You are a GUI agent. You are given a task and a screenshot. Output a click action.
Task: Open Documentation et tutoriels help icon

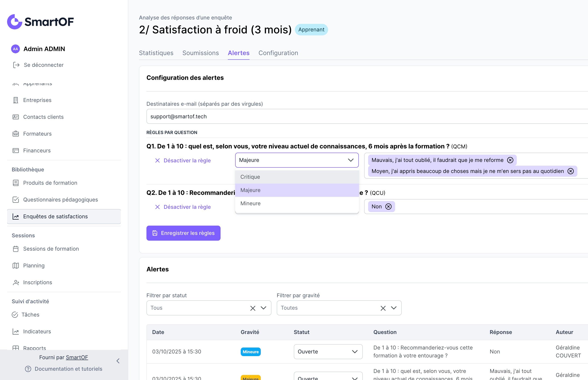(28, 369)
